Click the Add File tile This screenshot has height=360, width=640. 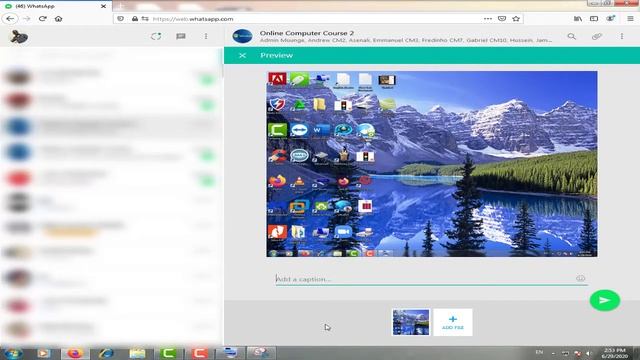tap(453, 322)
